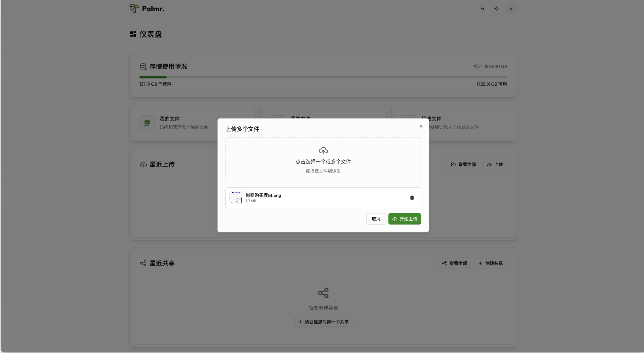Toggle the light/dark theme sun icon
This screenshot has width=644, height=353.
[496, 9]
